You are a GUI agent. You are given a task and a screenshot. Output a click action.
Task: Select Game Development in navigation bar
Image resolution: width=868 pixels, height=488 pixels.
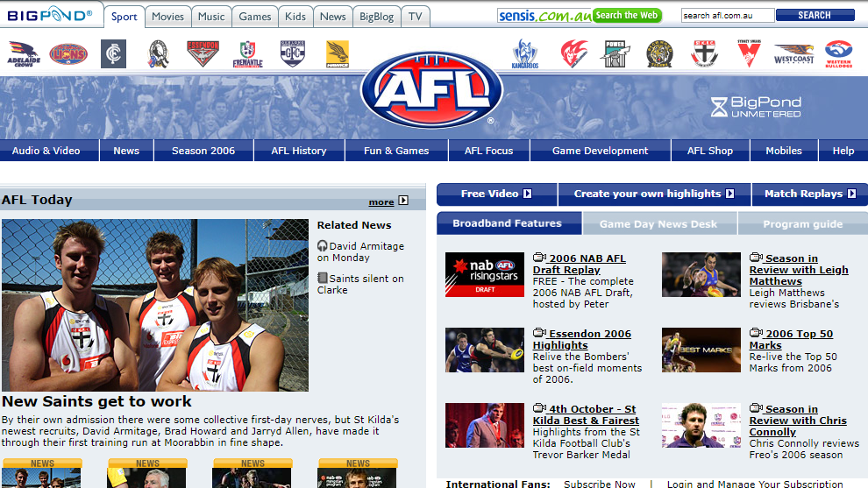point(600,151)
